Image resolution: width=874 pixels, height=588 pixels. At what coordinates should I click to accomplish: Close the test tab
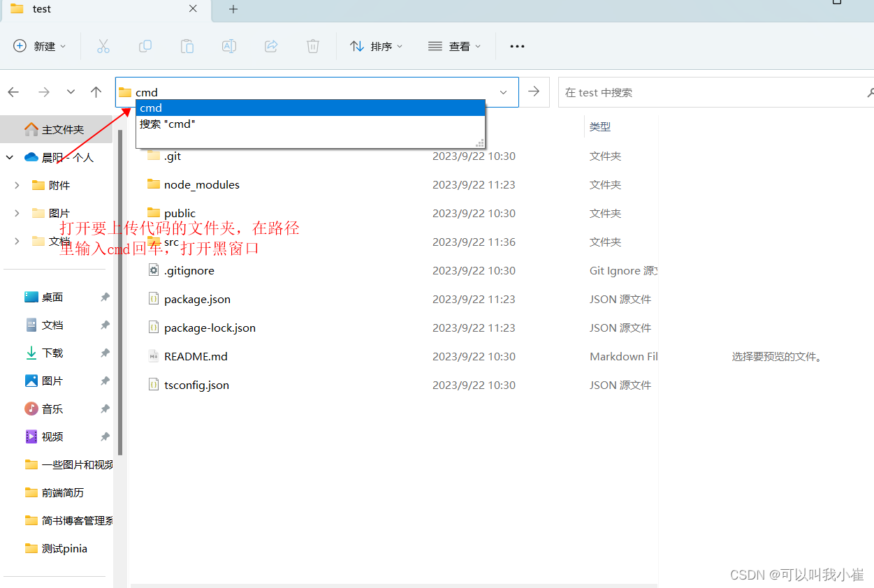point(194,9)
